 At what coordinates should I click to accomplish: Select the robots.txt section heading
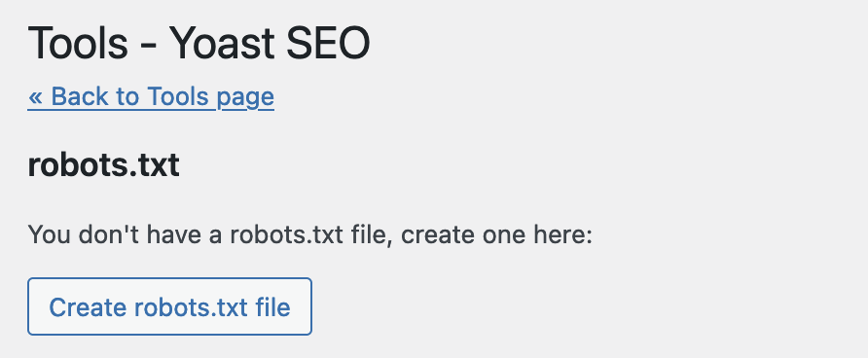pyautogui.click(x=103, y=164)
